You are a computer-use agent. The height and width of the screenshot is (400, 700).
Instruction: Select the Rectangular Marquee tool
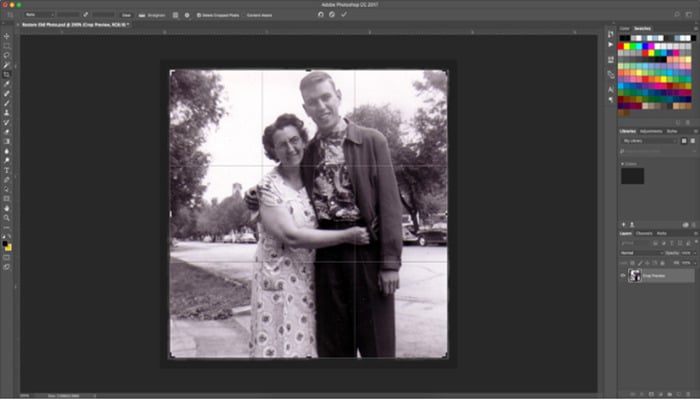click(x=7, y=46)
